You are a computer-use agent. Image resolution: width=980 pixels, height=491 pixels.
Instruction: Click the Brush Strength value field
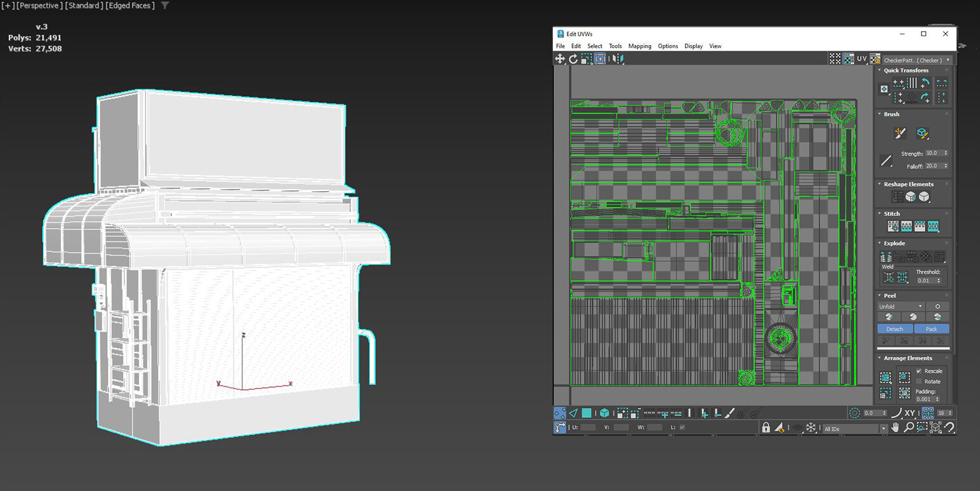click(x=933, y=153)
